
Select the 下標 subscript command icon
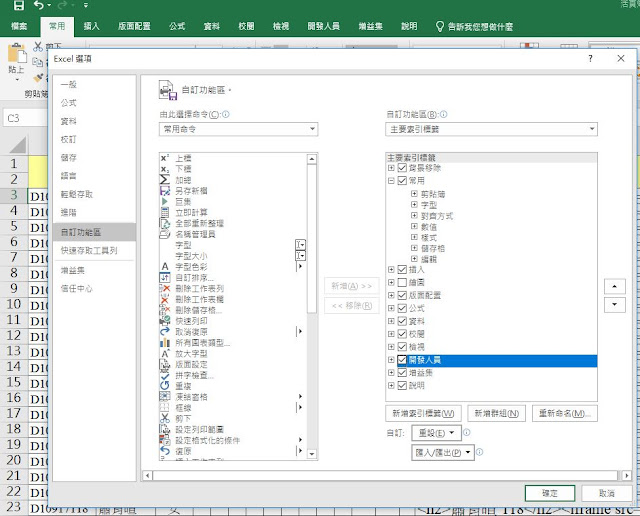164,169
